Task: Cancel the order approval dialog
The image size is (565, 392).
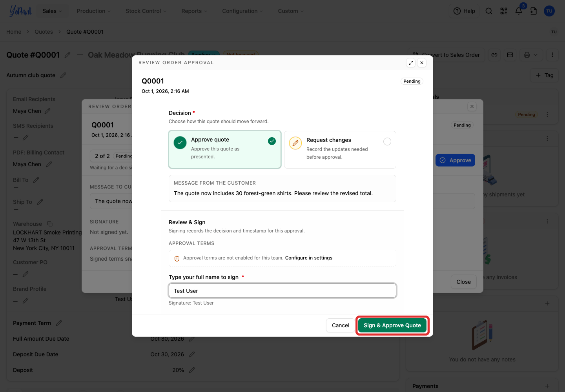Action: click(340, 325)
